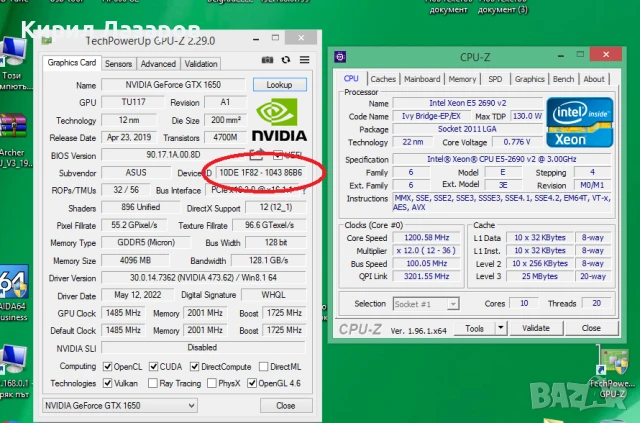Toggle the CUDA checkbox
This screenshot has width=640, height=423.
coord(153,367)
